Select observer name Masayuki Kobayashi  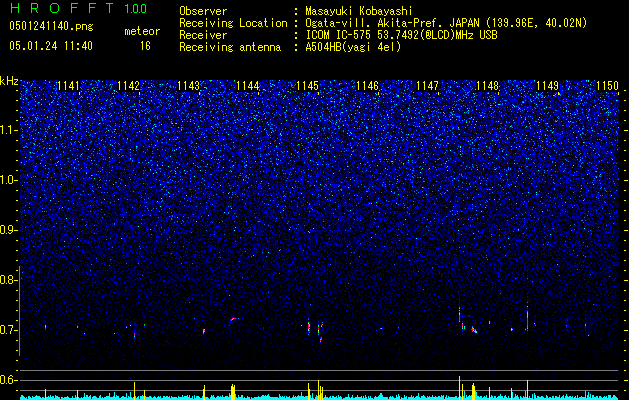(359, 12)
